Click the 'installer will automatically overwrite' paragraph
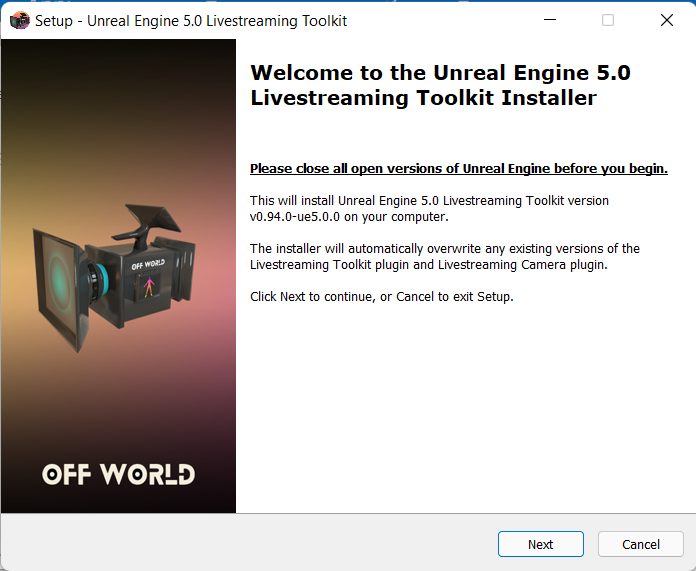 coord(445,257)
